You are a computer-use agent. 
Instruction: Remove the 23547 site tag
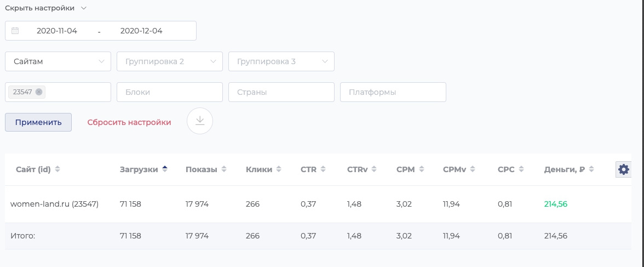[39, 92]
